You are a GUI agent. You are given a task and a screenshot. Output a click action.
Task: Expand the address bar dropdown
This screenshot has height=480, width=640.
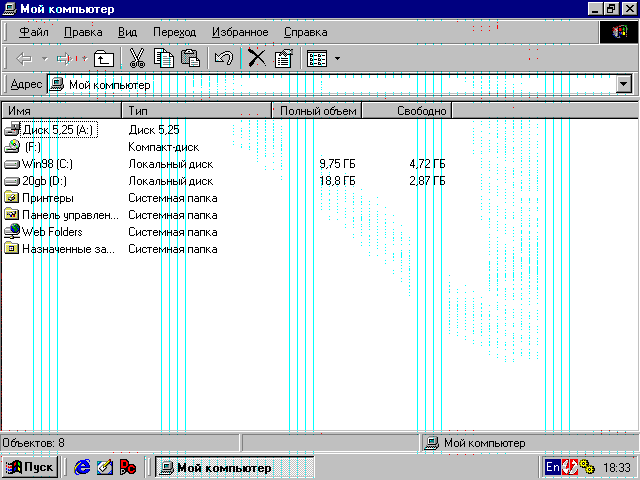(624, 84)
